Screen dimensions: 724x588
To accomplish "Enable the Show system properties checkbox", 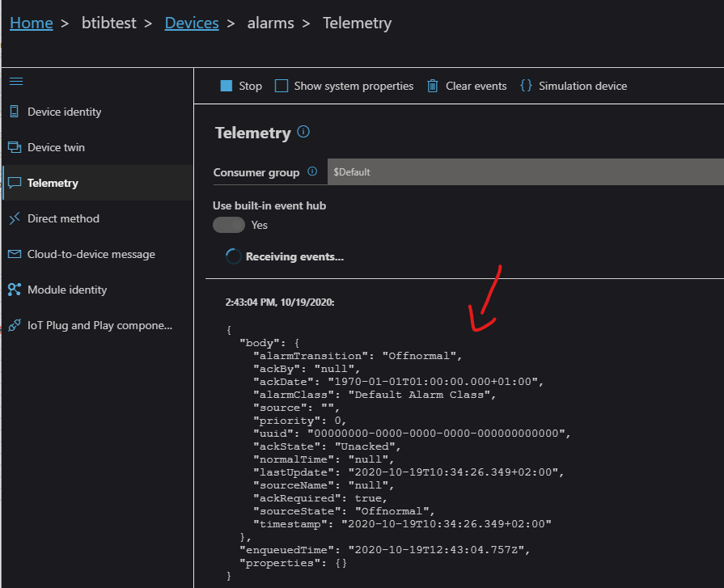I will tap(282, 86).
